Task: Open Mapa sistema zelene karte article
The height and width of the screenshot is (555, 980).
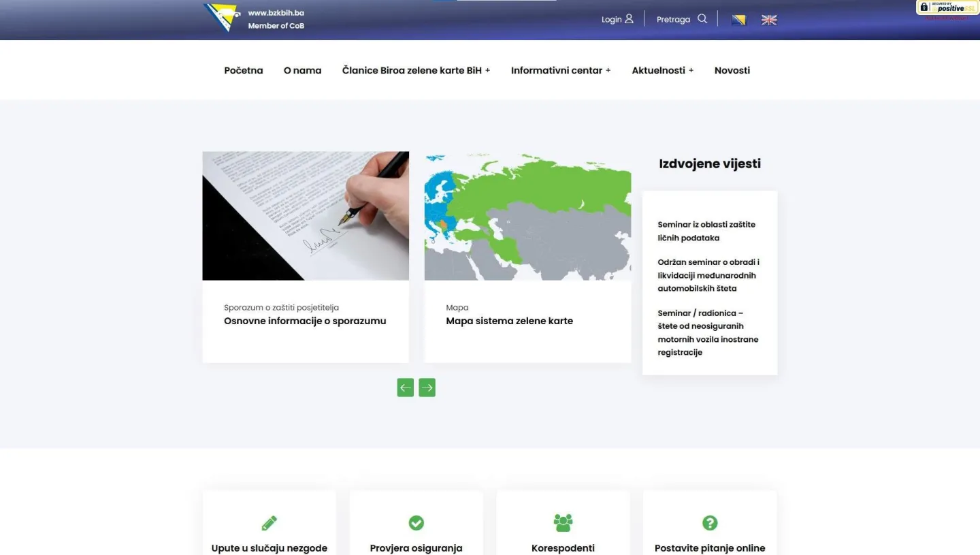Action: click(510, 321)
